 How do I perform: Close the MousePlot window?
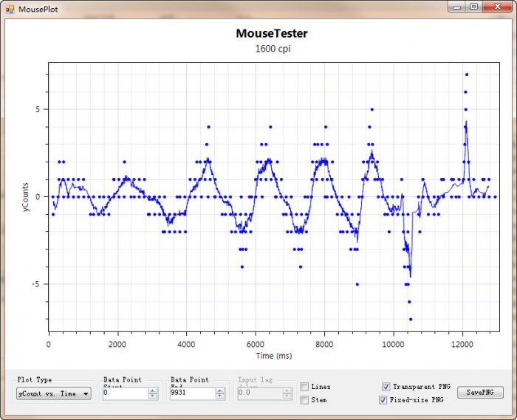pos(498,7)
